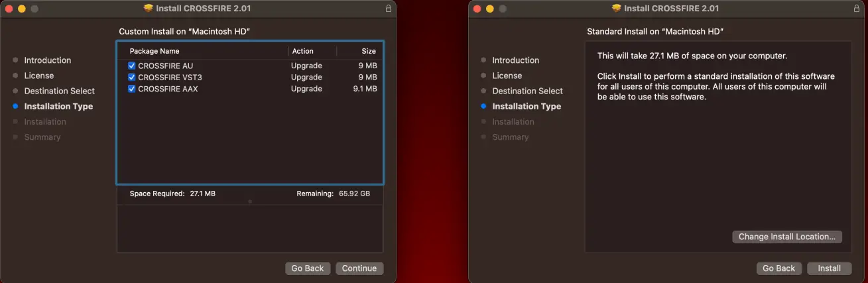Click Install in the Standard Install window
Screen dimensions: 868x283
point(829,268)
